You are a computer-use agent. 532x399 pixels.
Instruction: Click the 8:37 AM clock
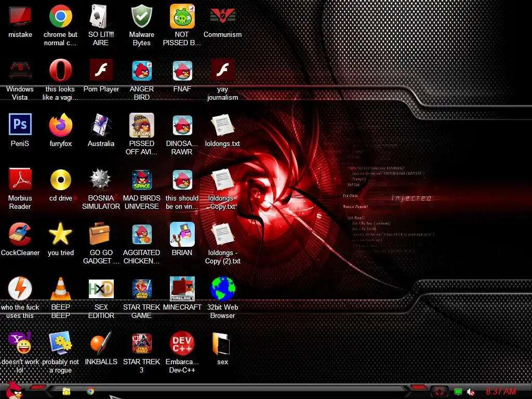(x=501, y=392)
